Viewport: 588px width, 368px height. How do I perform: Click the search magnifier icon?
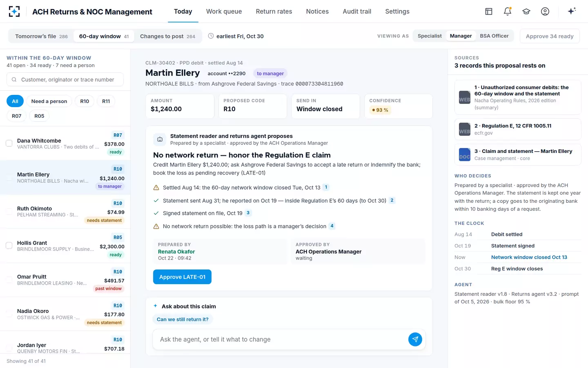[14, 80]
